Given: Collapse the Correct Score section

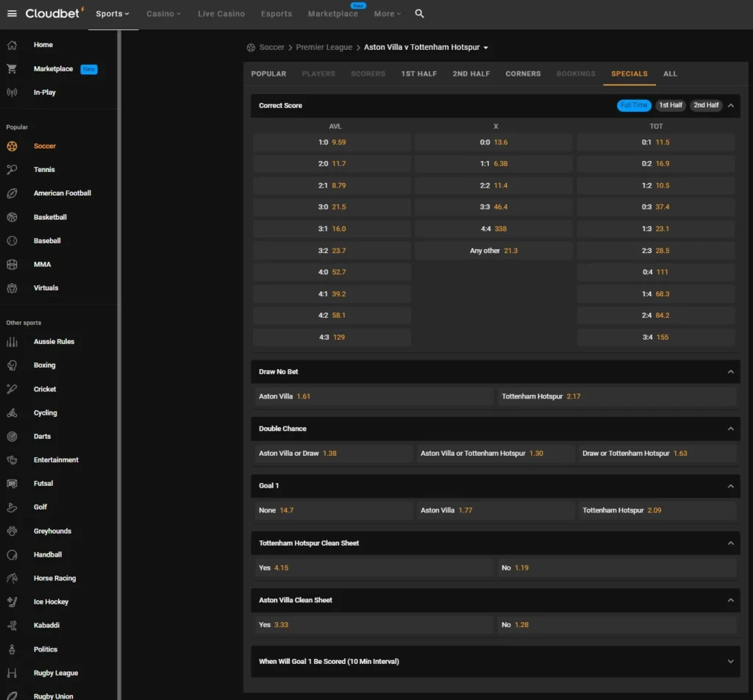Looking at the screenshot, I should 730,106.
